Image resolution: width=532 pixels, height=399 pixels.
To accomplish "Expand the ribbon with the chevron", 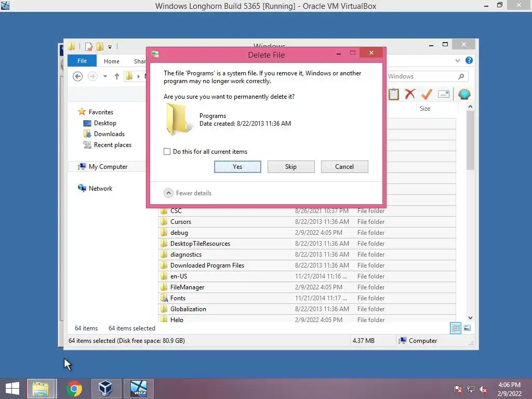I will coord(457,60).
